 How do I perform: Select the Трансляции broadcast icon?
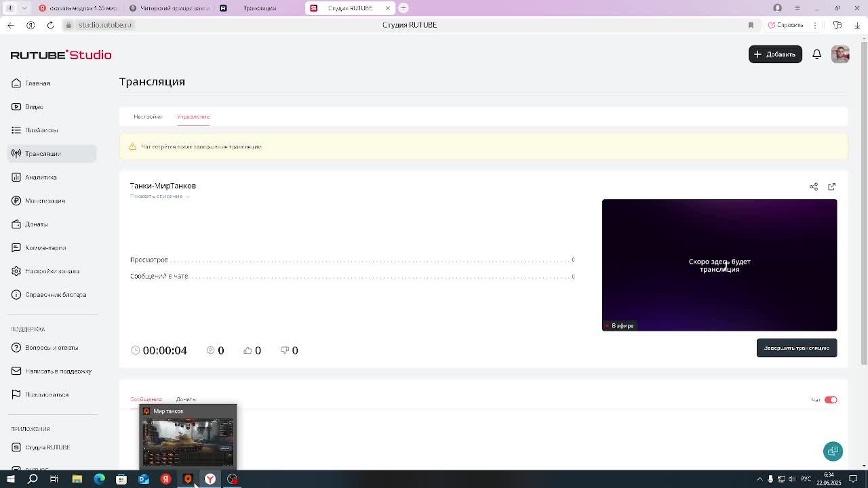coord(16,154)
